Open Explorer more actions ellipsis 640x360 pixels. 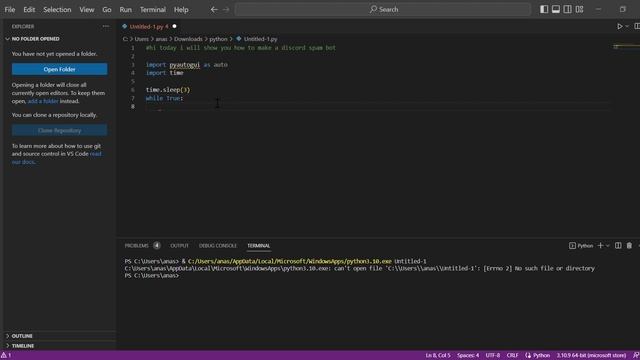[106, 26]
